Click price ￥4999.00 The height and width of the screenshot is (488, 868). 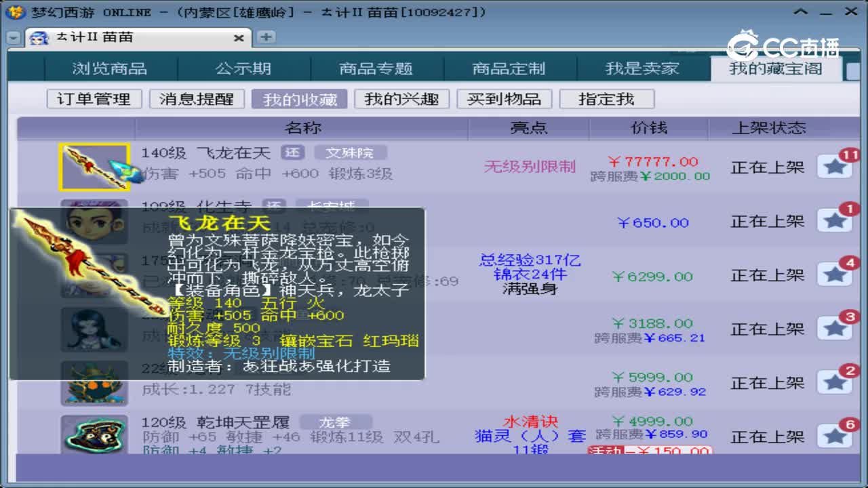click(652, 422)
